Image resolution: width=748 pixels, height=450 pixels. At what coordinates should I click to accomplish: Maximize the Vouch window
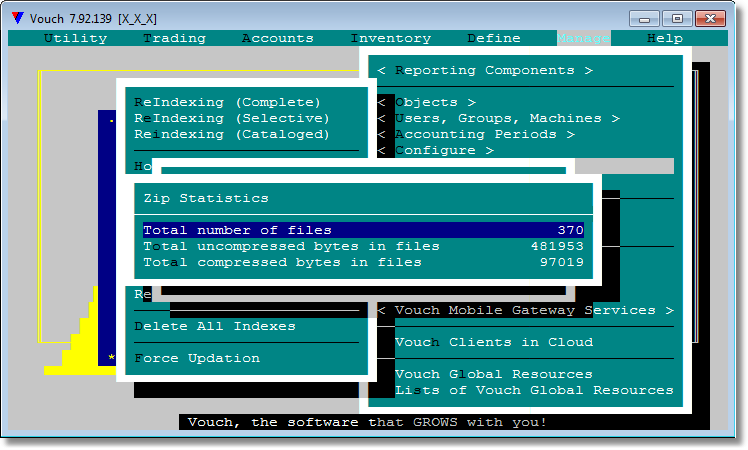677,19
